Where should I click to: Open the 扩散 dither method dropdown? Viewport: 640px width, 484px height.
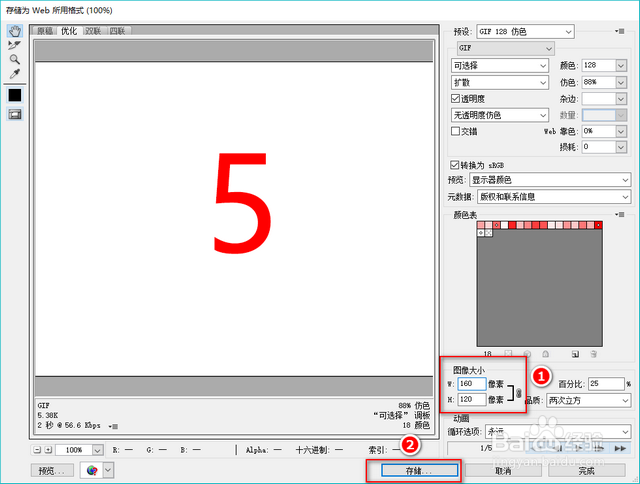(500, 82)
